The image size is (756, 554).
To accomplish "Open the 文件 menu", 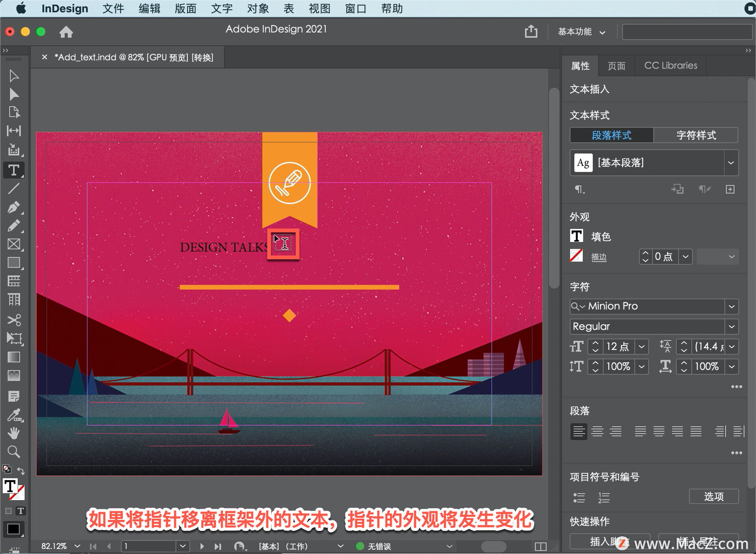I will (113, 8).
